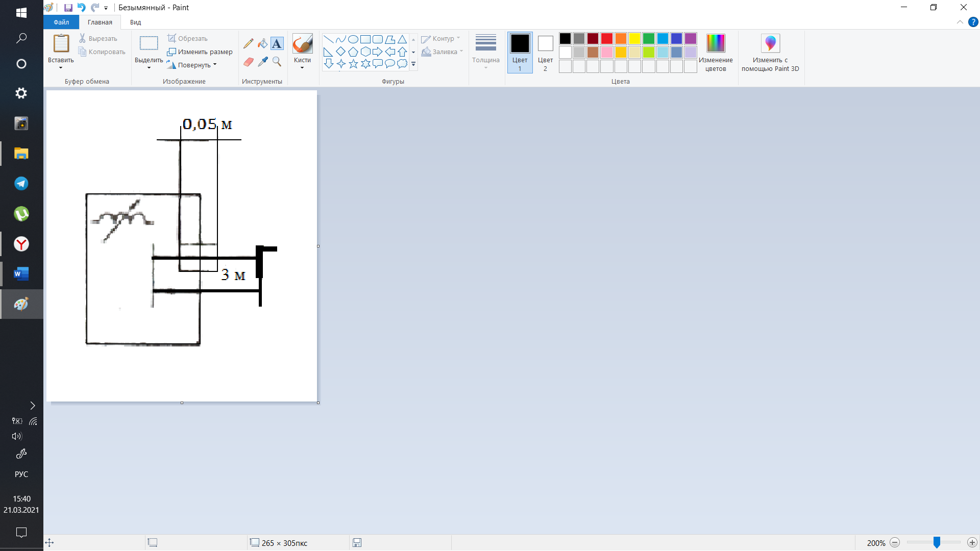Activate the Text tool
This screenshot has width=980, height=551.
point(277,44)
